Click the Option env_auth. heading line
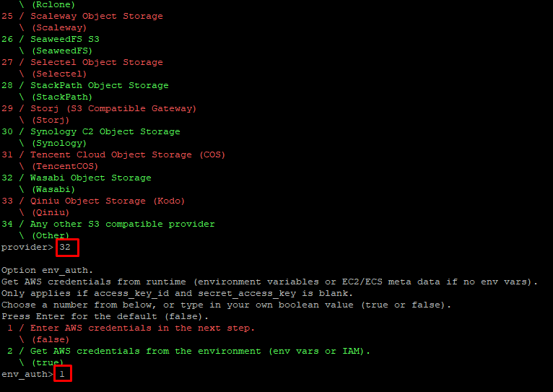The image size is (553, 392). click(47, 270)
